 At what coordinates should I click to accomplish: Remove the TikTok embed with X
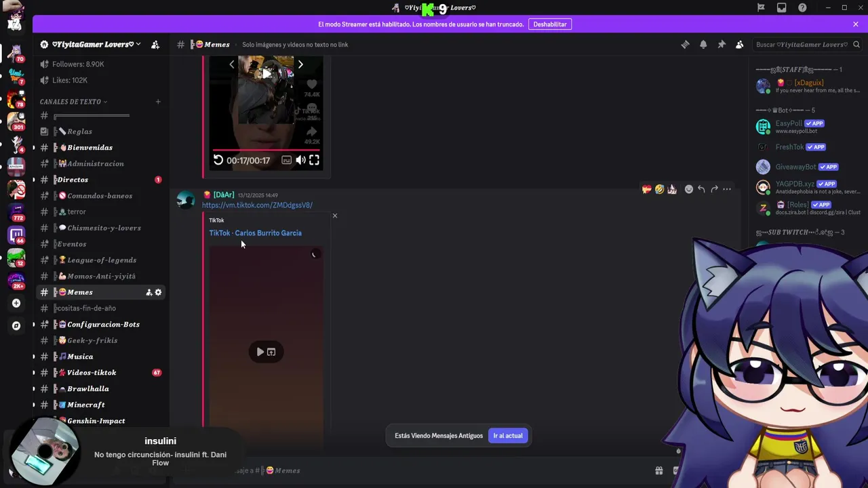(334, 216)
